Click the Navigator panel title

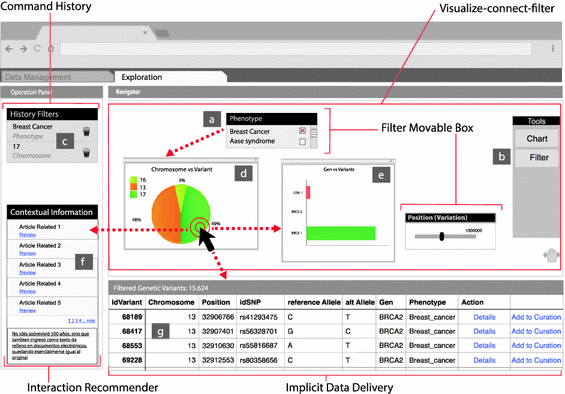128,92
